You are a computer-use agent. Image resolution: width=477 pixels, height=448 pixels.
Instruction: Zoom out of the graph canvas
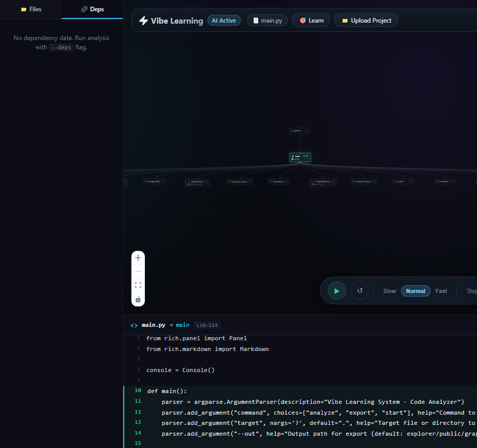coord(138,271)
